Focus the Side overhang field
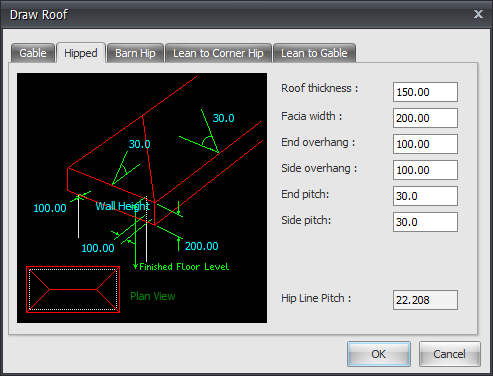 [x=425, y=170]
